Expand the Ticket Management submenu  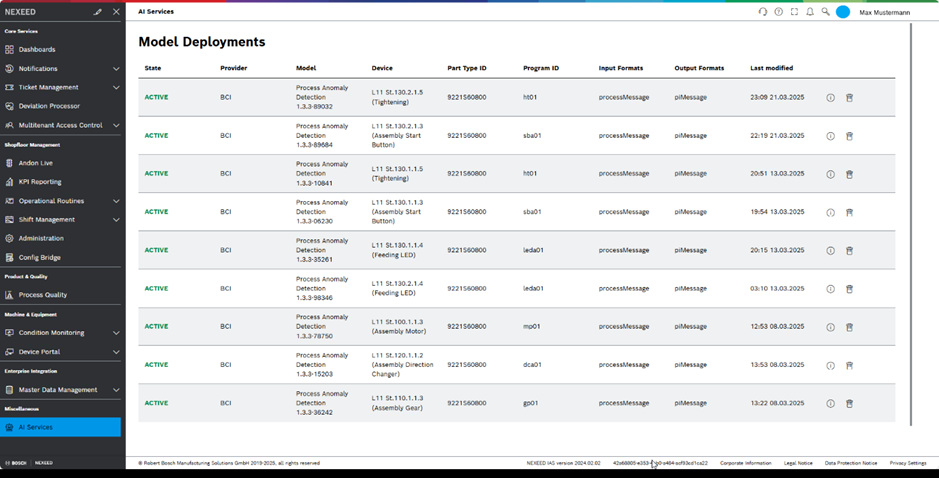116,88
